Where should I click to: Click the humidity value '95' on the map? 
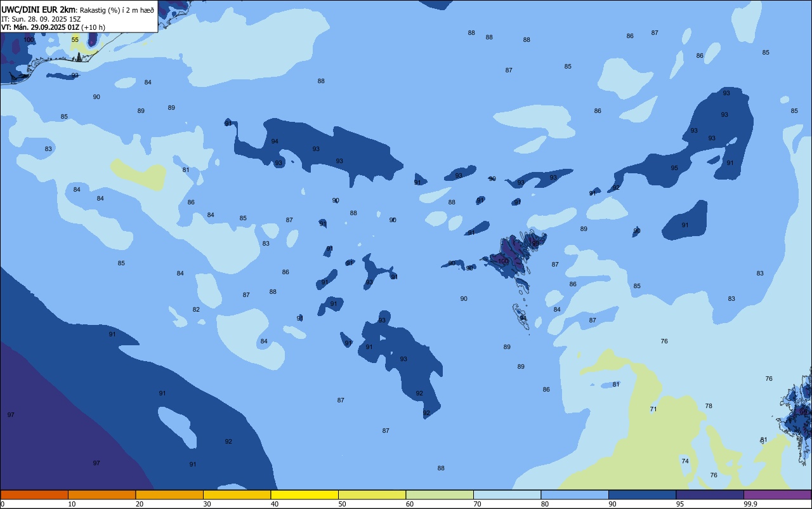click(674, 168)
